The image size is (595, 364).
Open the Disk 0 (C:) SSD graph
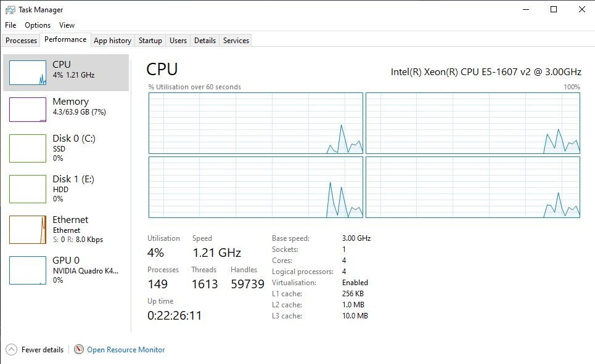pyautogui.click(x=28, y=148)
